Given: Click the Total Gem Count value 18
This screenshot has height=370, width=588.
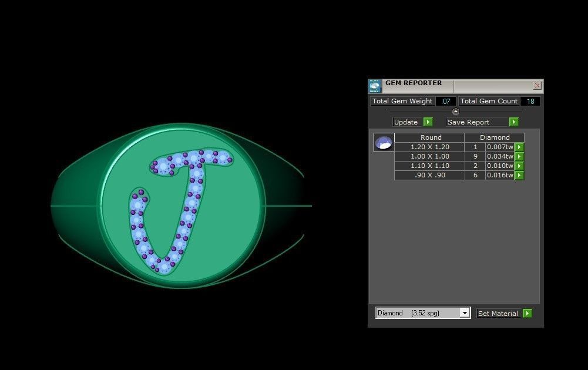Looking at the screenshot, I should click(530, 101).
